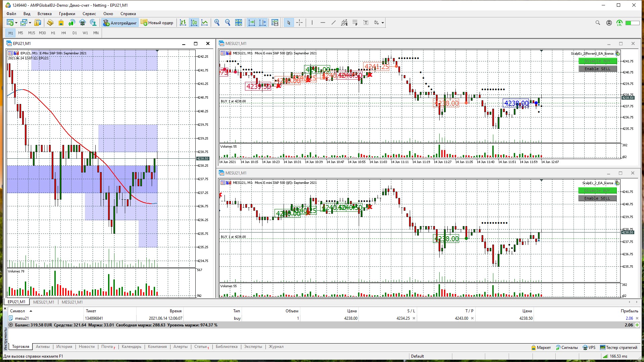Click the S/L value 4234.25 field
Screen dimensions: 644x362
tap(403, 318)
